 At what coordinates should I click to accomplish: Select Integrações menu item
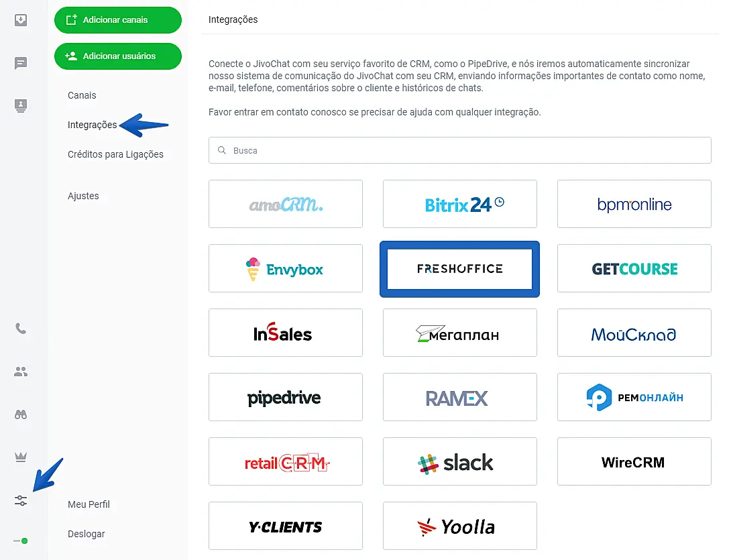tap(92, 125)
